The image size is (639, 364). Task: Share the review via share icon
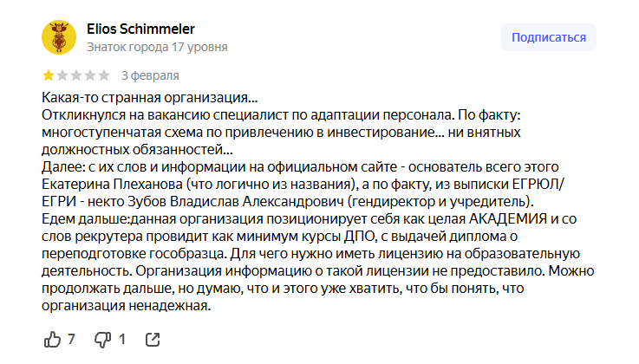coord(152,339)
